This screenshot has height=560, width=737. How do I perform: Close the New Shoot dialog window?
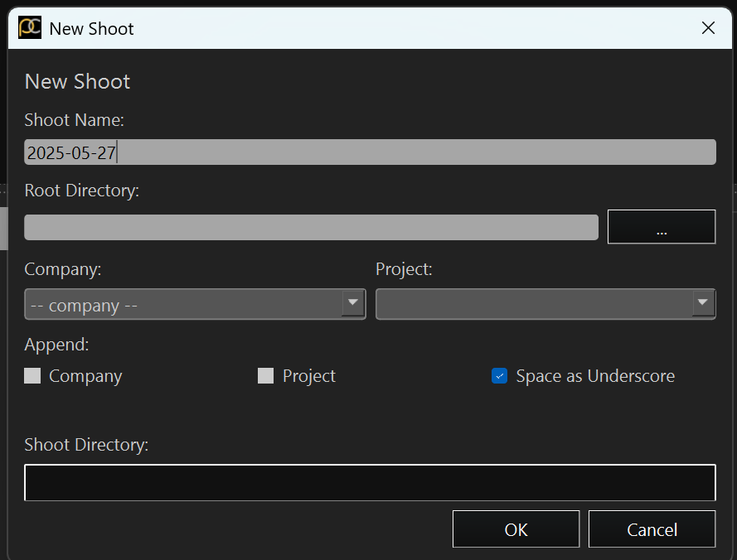coord(708,28)
